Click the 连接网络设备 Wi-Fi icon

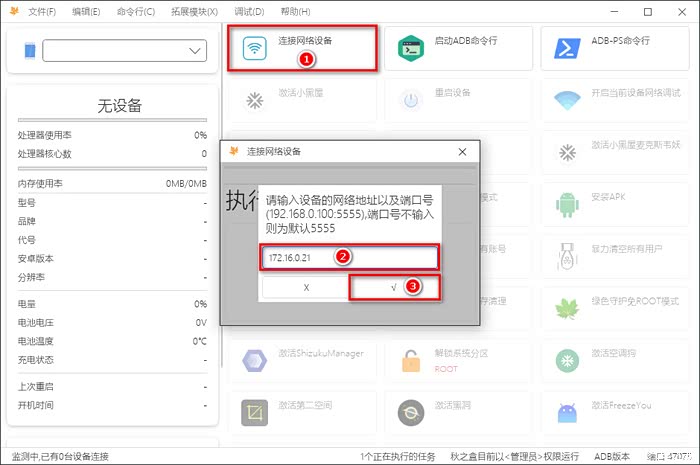(254, 48)
